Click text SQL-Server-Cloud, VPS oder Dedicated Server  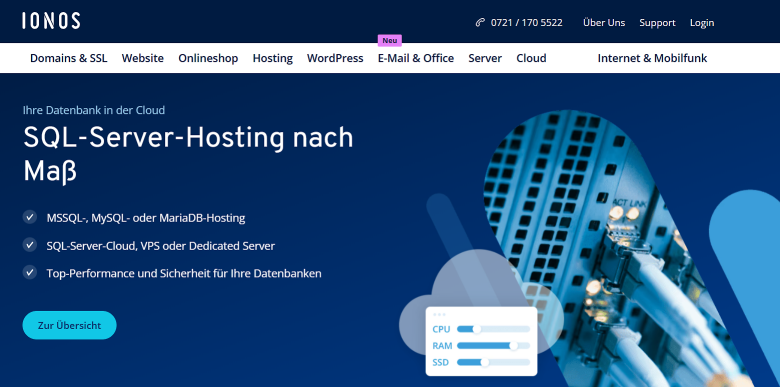(161, 246)
